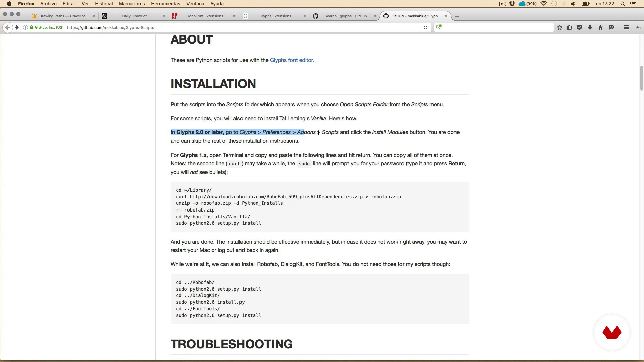Click the TROUBLESHOOTING heading

coord(232,344)
